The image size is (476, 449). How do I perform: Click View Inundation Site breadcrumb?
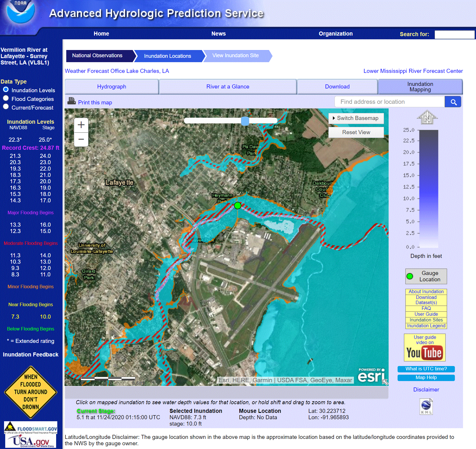pyautogui.click(x=237, y=56)
